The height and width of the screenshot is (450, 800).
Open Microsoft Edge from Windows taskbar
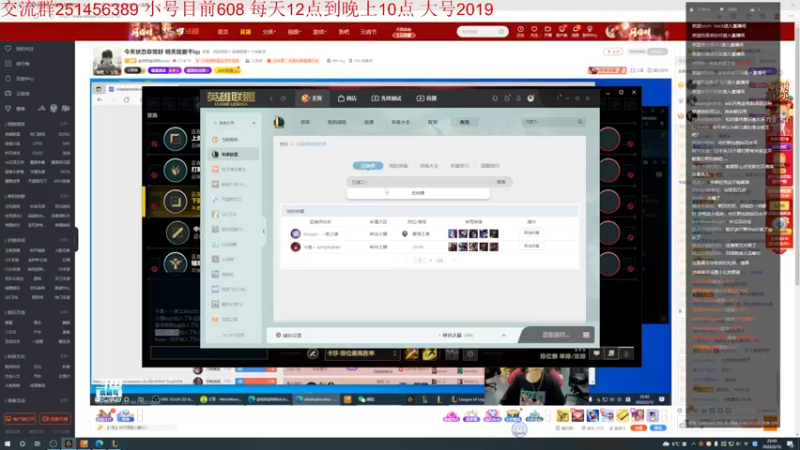click(x=99, y=444)
